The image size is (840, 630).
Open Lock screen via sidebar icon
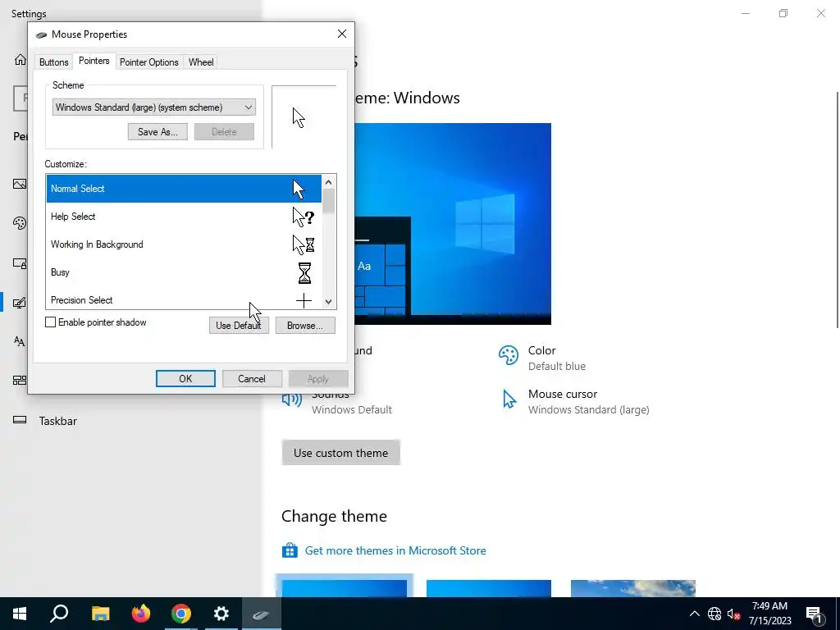tap(20, 263)
